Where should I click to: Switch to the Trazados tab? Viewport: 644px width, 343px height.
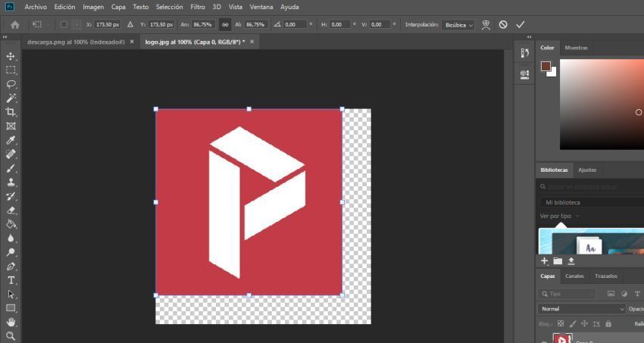pyautogui.click(x=606, y=276)
